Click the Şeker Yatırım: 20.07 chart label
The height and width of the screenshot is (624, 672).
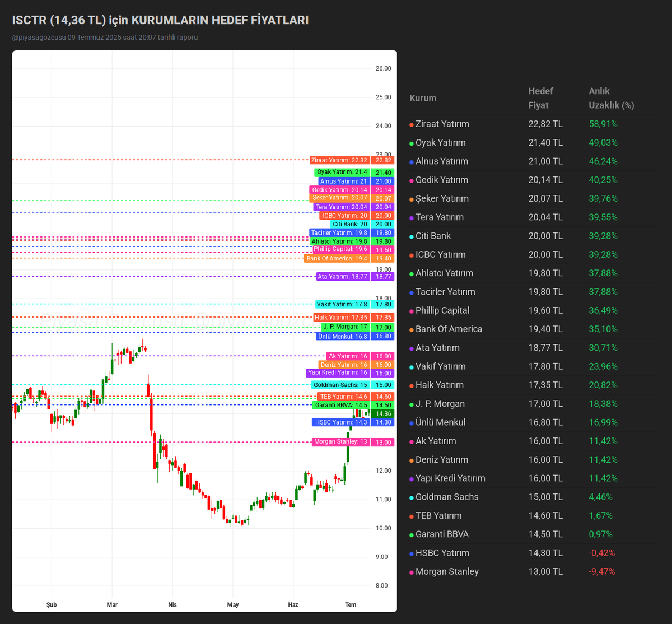coord(339,198)
